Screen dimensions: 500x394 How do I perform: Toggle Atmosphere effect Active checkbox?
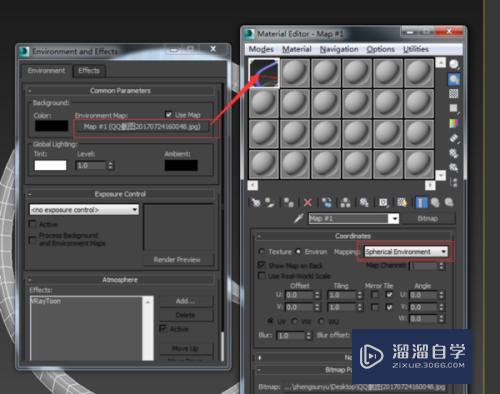pos(163,329)
